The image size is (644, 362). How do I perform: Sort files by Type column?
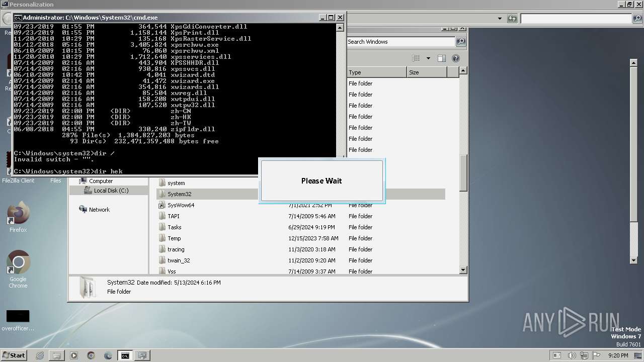[x=376, y=72]
